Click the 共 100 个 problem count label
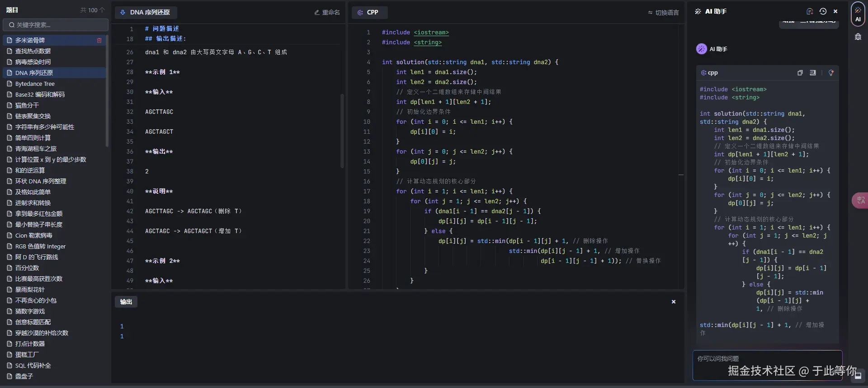 (x=92, y=10)
